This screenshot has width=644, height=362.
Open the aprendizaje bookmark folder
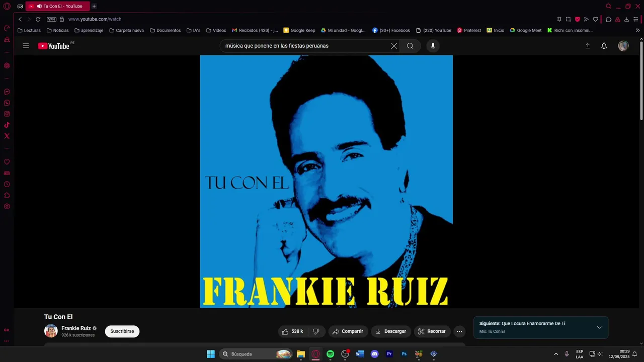(x=89, y=30)
